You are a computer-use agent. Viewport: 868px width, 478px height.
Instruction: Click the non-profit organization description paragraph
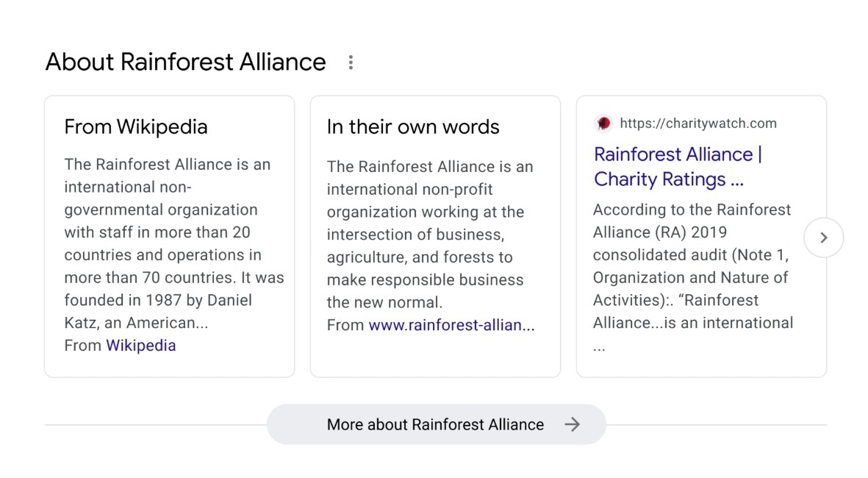(x=429, y=235)
